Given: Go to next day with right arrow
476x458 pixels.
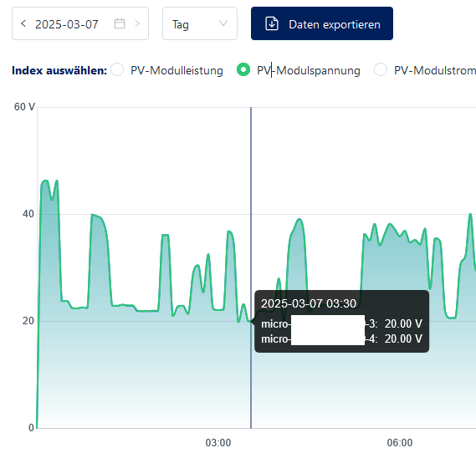Looking at the screenshot, I should (x=137, y=23).
